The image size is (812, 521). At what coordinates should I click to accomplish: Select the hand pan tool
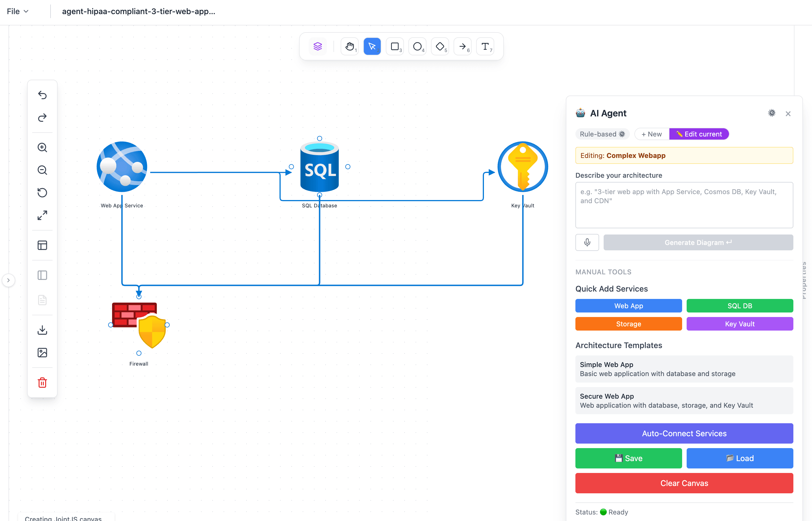(x=349, y=46)
